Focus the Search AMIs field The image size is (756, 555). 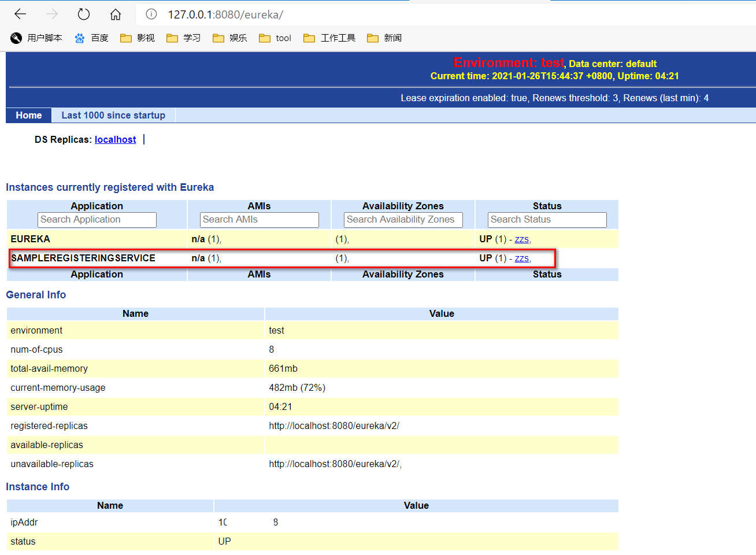click(x=260, y=220)
